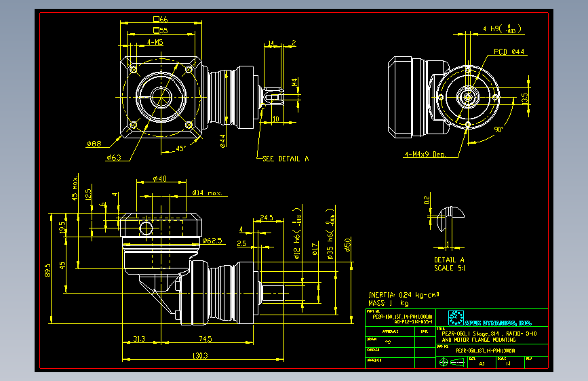The image size is (588, 381).
Task: Select the INERTIA: 0.24 kg-cm² note
Action: click(404, 295)
